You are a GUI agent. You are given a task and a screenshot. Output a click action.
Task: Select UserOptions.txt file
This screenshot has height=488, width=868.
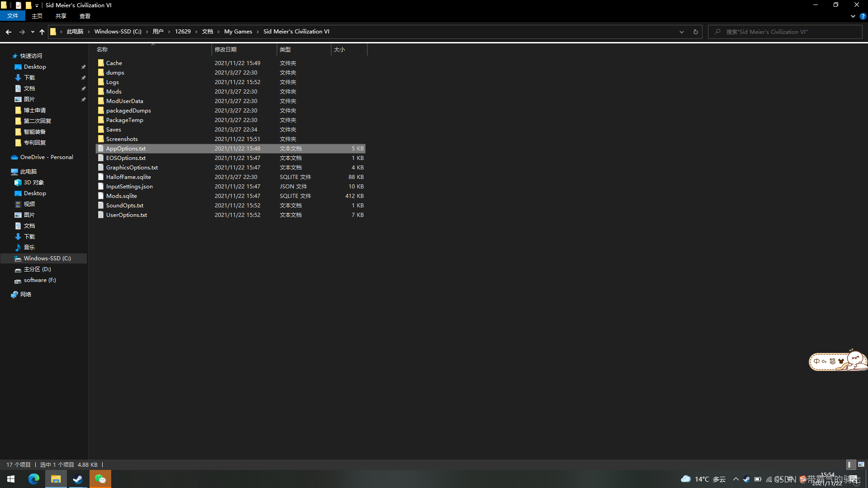point(126,215)
